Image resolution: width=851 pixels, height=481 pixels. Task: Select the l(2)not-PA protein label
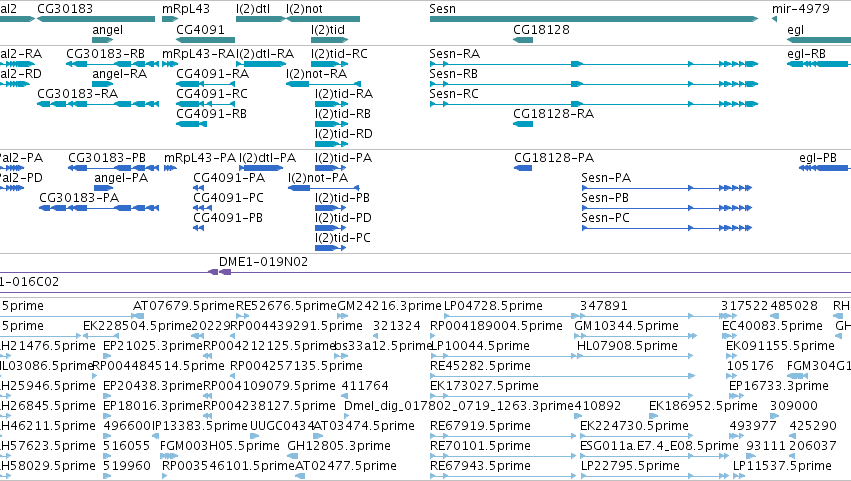318,178
